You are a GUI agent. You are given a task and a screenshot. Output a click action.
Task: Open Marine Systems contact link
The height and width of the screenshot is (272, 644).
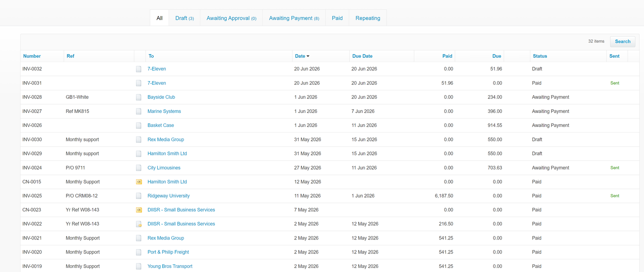tap(164, 111)
